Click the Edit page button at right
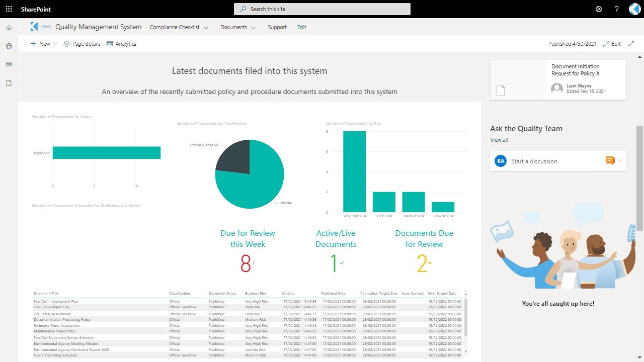Screen dimensions: 644x362 click(612, 44)
